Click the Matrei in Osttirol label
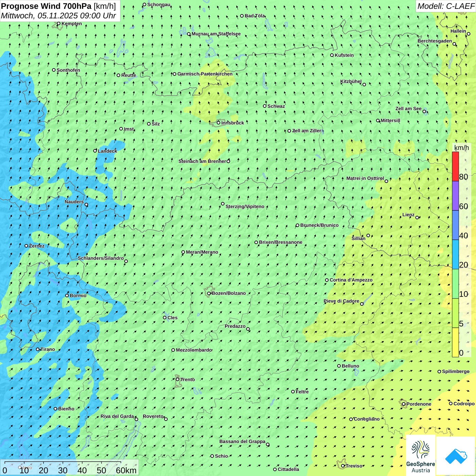 [365, 178]
